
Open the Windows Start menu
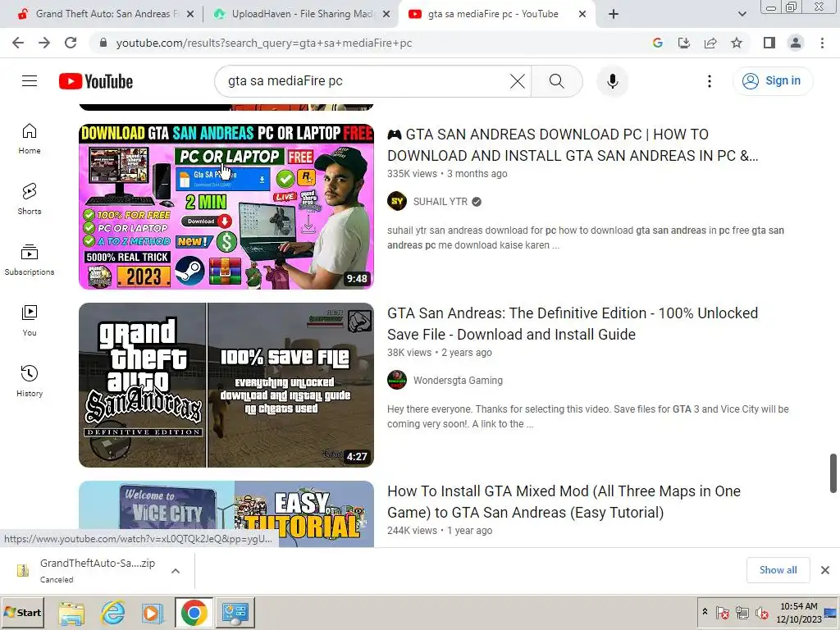(22, 612)
